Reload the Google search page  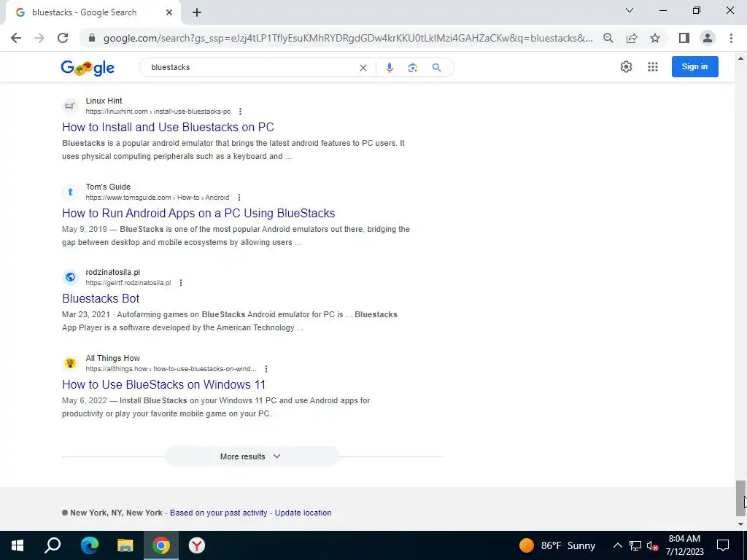63,38
